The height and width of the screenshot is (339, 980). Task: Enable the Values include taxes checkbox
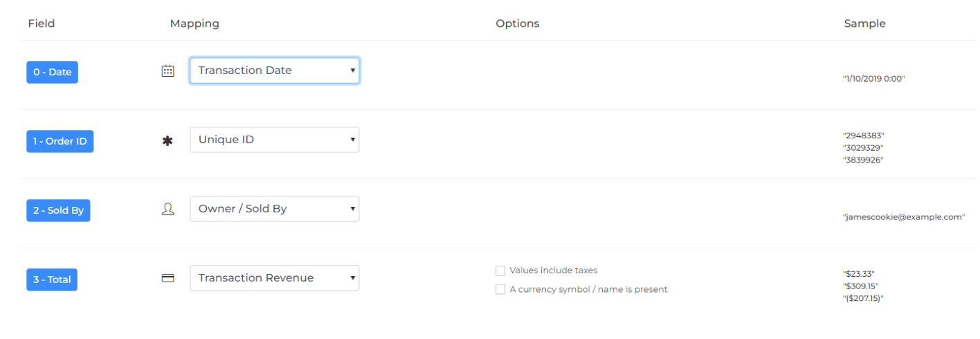[x=500, y=271]
